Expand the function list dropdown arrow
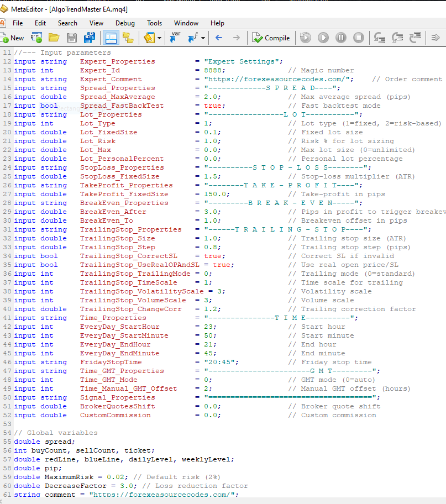The width and height of the screenshot is (446, 504). (x=203, y=38)
